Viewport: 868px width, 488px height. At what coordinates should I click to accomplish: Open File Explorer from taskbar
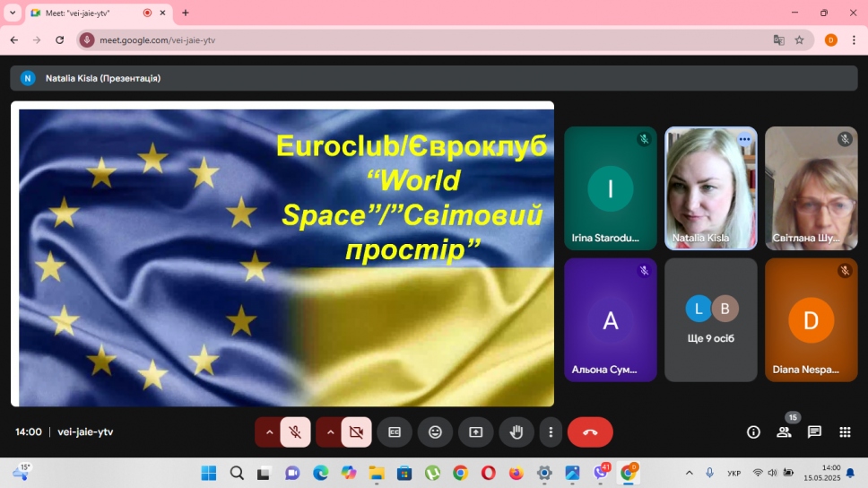[377, 473]
